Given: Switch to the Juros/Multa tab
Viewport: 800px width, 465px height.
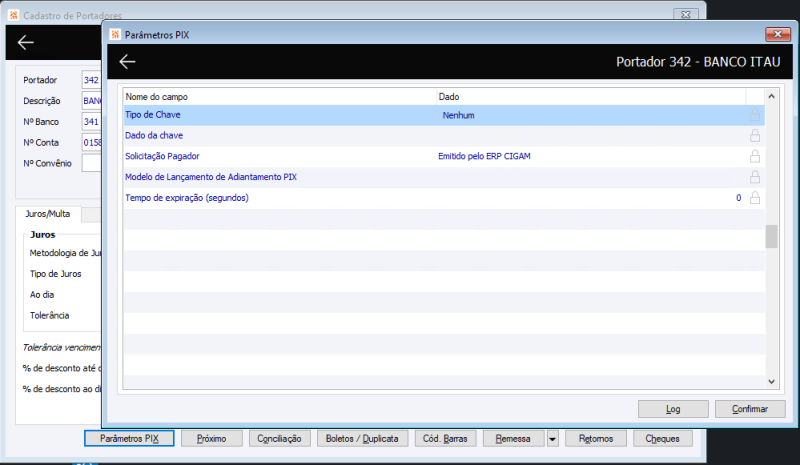Looking at the screenshot, I should [x=48, y=214].
